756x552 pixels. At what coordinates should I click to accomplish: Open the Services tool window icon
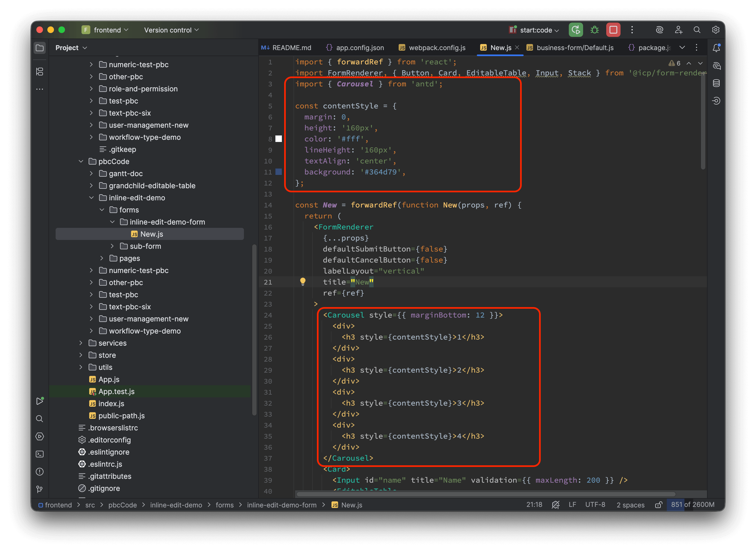[x=39, y=436]
